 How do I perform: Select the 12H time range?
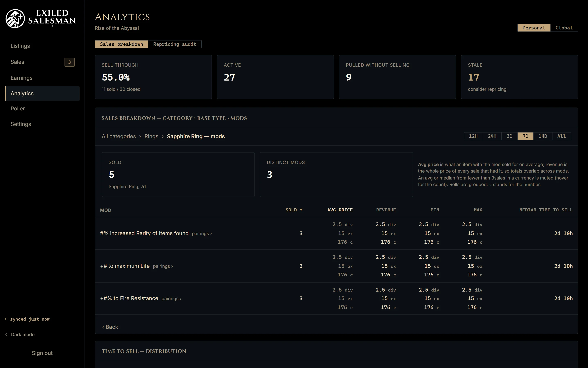click(x=473, y=136)
